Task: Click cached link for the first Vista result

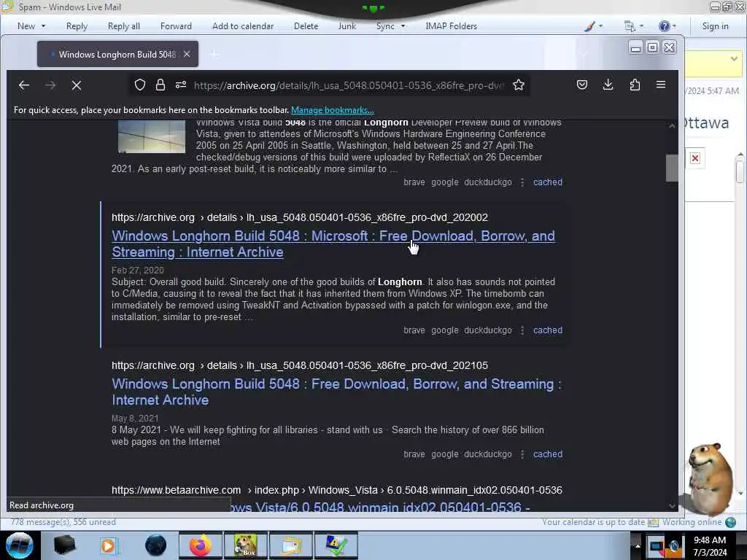Action: 547,182
